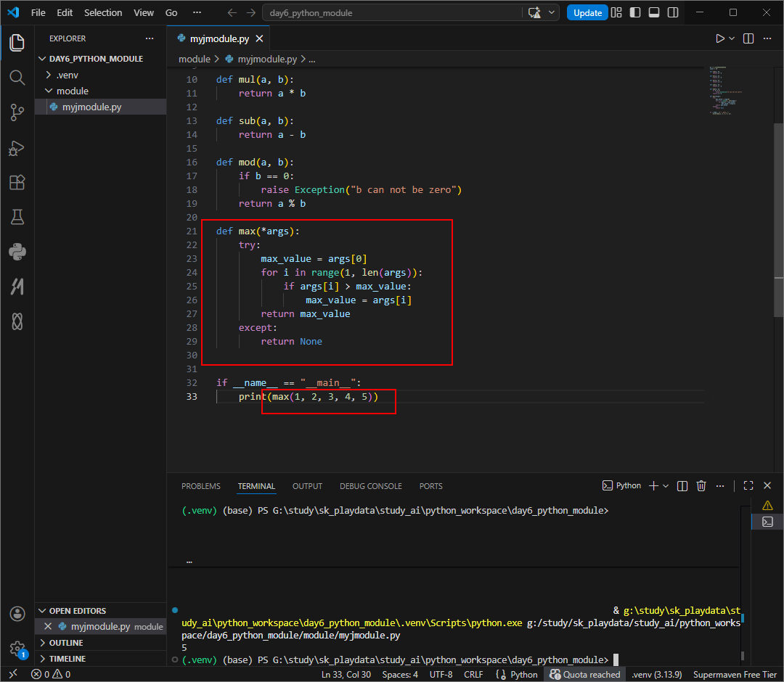
Task: Open the Manage gear menu
Action: click(17, 649)
